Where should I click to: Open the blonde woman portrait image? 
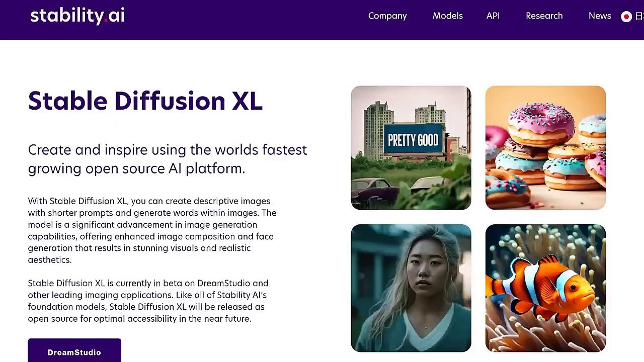pyautogui.click(x=411, y=288)
